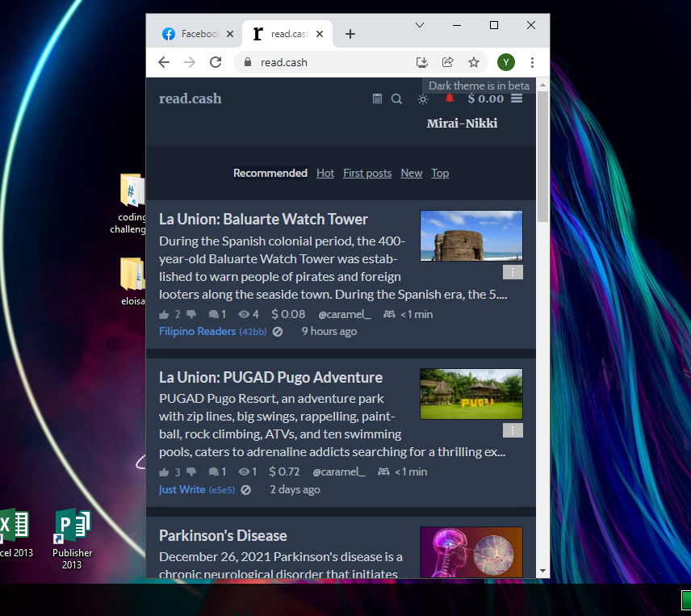
Task: Dislike the Baluarte Watch Tower post
Action: point(191,315)
